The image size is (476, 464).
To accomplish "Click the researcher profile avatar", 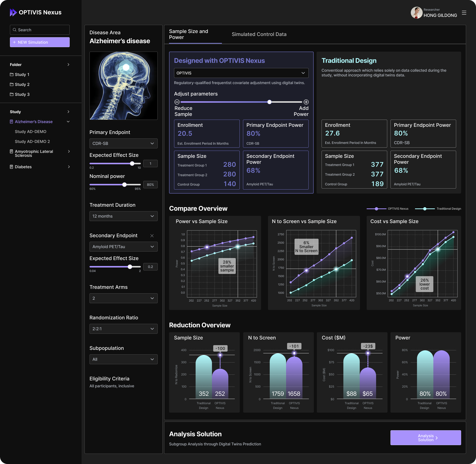I will [416, 13].
